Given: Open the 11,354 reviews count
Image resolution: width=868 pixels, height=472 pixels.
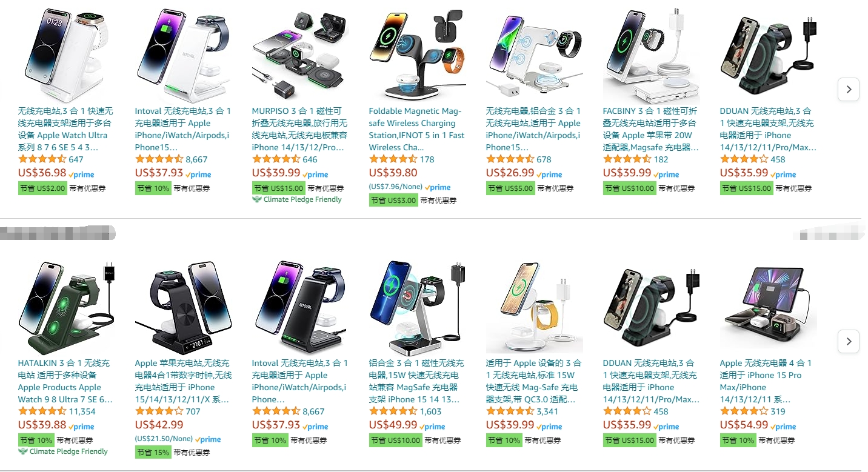Looking at the screenshot, I should (82, 411).
